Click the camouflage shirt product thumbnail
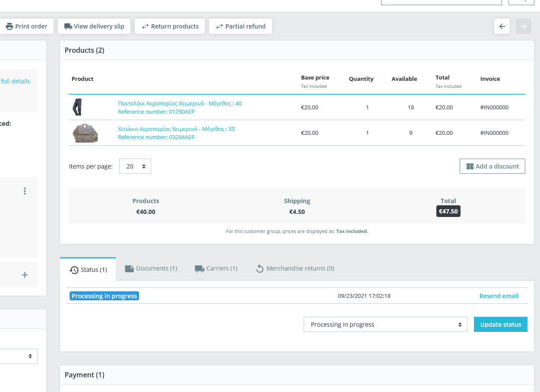Viewport: 540px width, 392px height. (x=85, y=133)
